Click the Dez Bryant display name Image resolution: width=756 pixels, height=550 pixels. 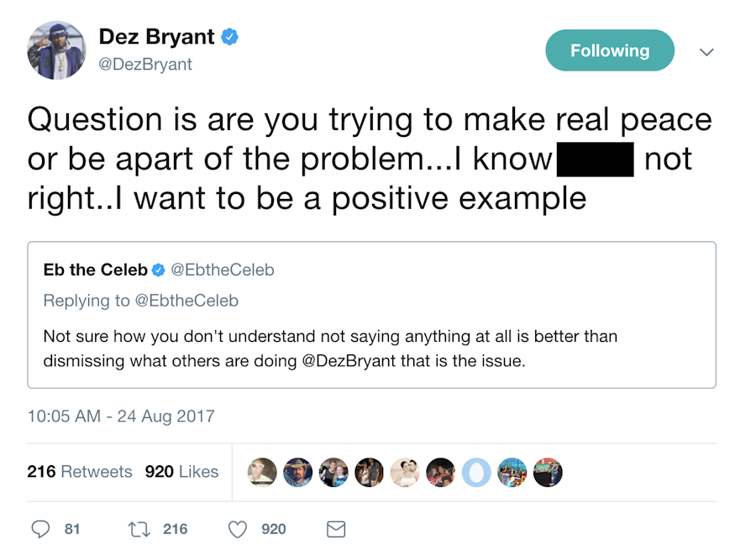point(157,37)
